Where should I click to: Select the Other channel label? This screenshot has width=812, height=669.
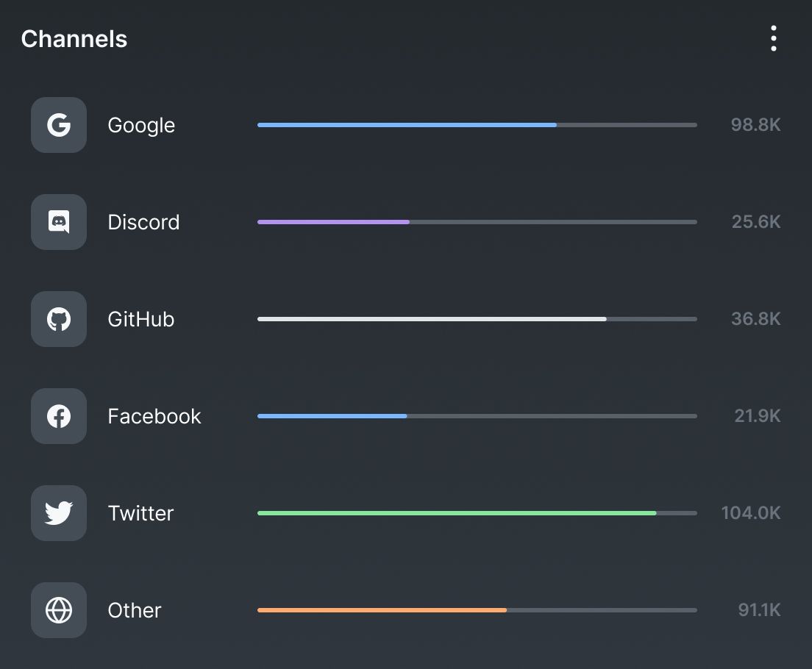135,610
